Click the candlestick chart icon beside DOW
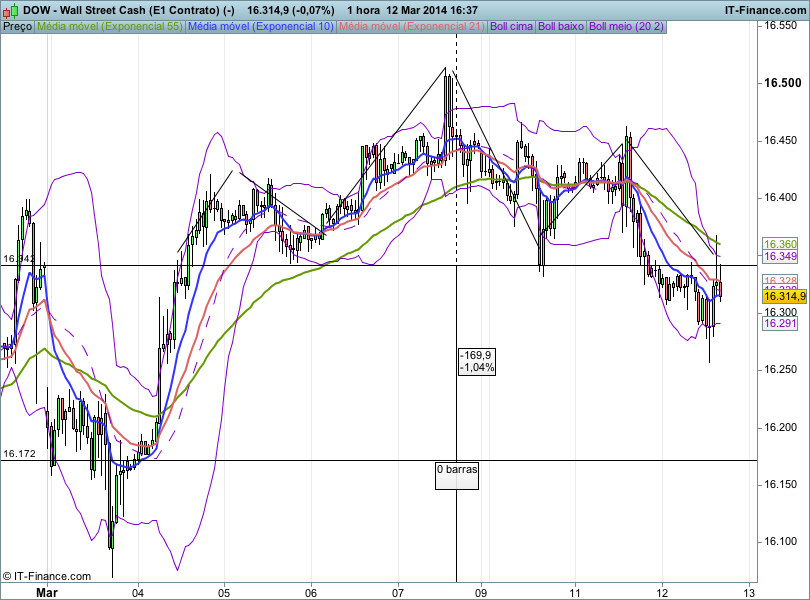Viewport: 810px width, 600px height. pos(11,10)
